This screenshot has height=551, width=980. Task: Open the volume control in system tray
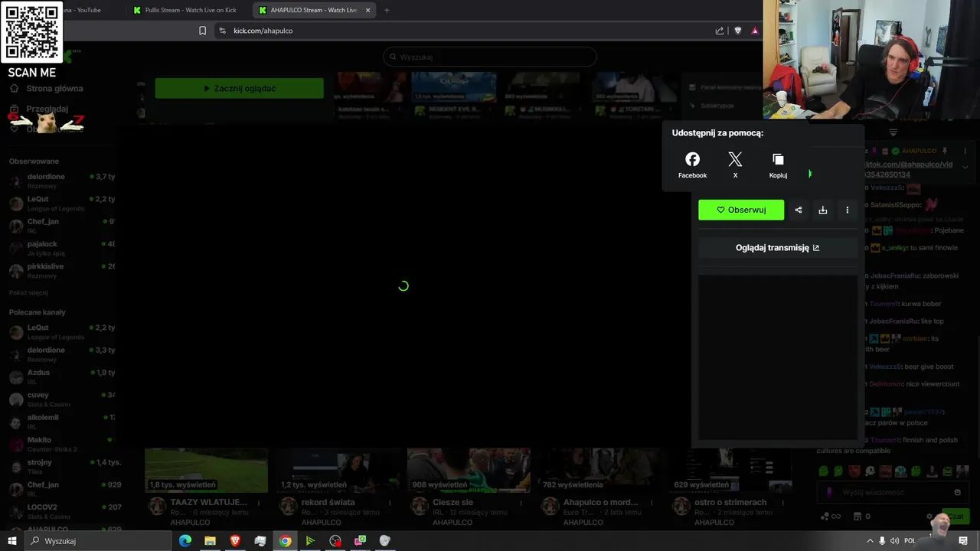coord(894,541)
